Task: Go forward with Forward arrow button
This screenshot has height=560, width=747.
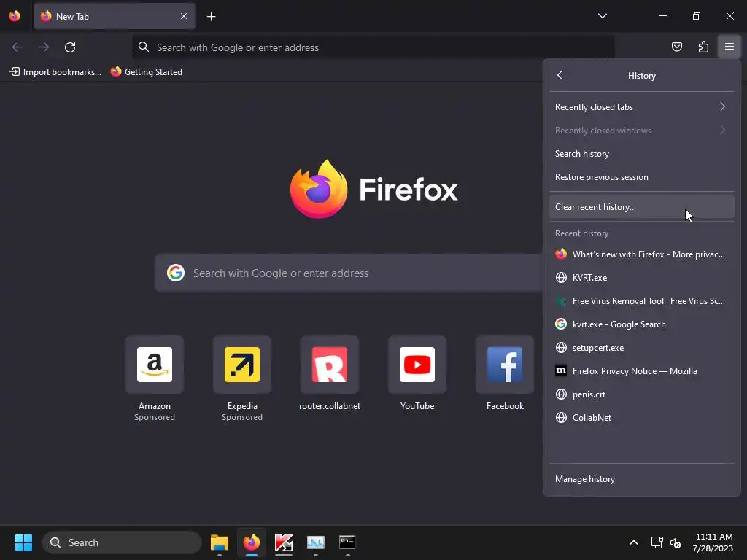Action: tap(44, 47)
